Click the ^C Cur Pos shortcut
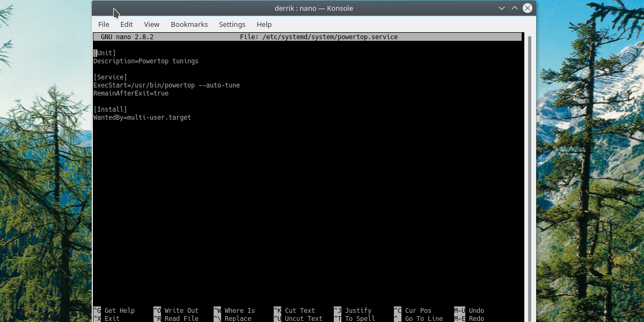 (413, 311)
